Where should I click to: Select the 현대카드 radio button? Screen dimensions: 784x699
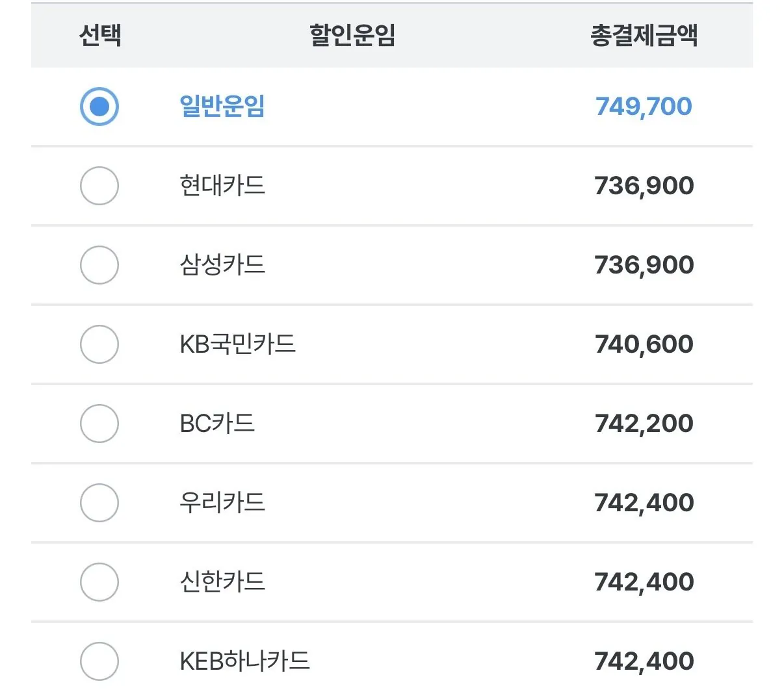pyautogui.click(x=99, y=186)
